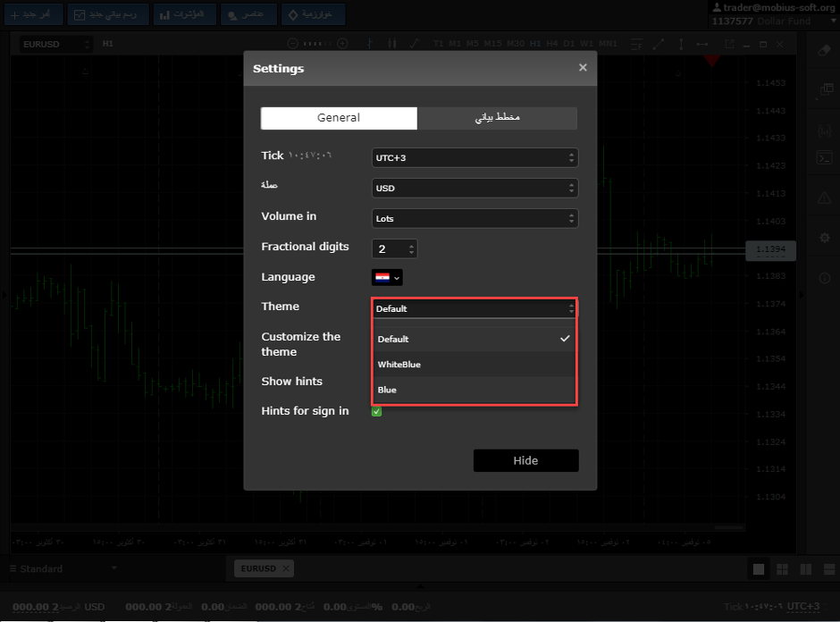840x622 pixels.
Task: Select the vertical line drawing tool
Action: [x=681, y=45]
